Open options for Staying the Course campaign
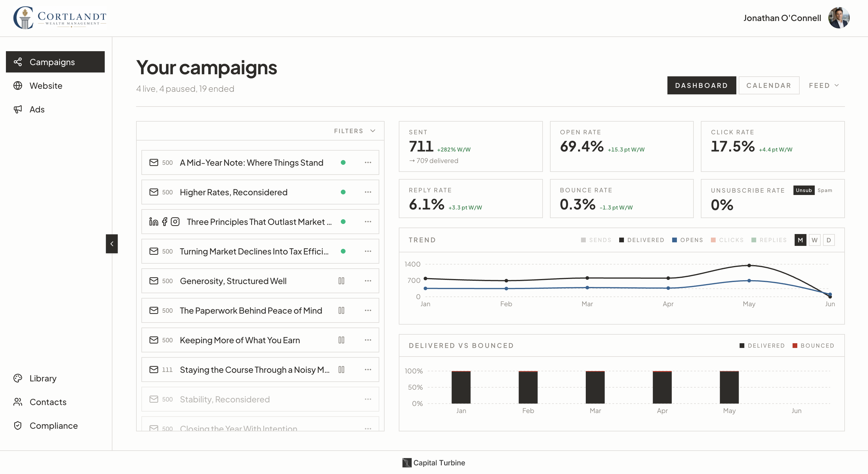 coord(368,370)
